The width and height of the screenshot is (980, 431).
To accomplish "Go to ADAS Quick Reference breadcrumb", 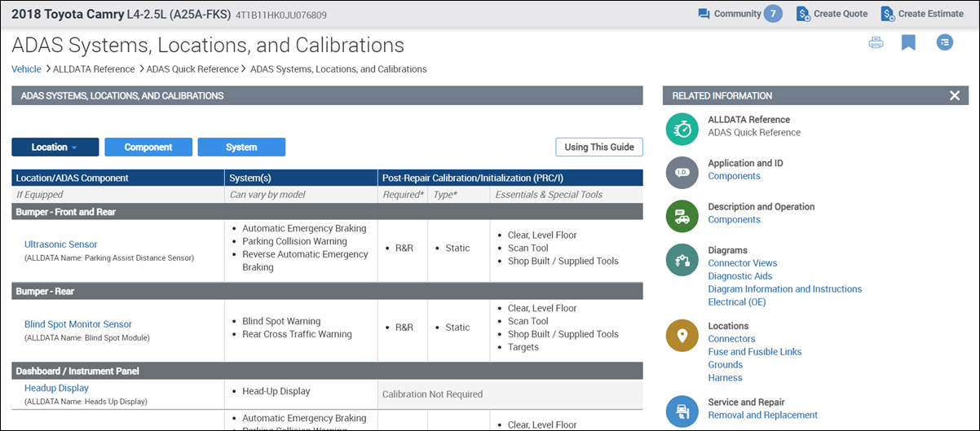I will click(192, 69).
